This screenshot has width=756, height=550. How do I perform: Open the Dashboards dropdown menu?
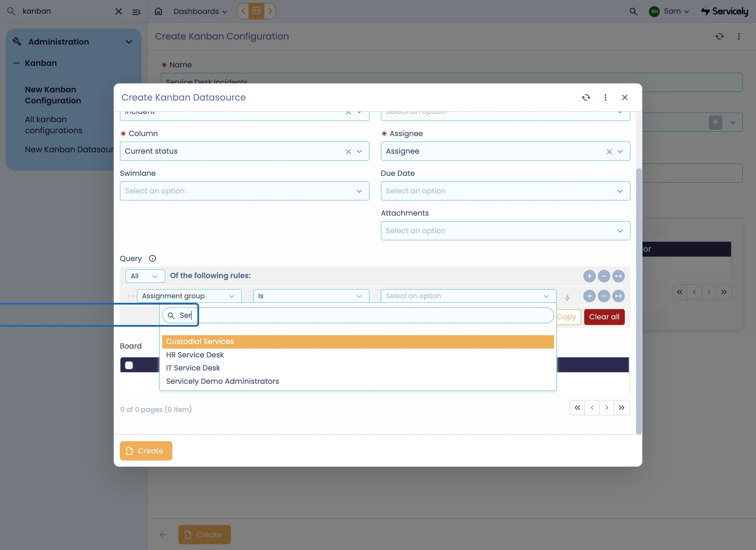click(x=200, y=11)
